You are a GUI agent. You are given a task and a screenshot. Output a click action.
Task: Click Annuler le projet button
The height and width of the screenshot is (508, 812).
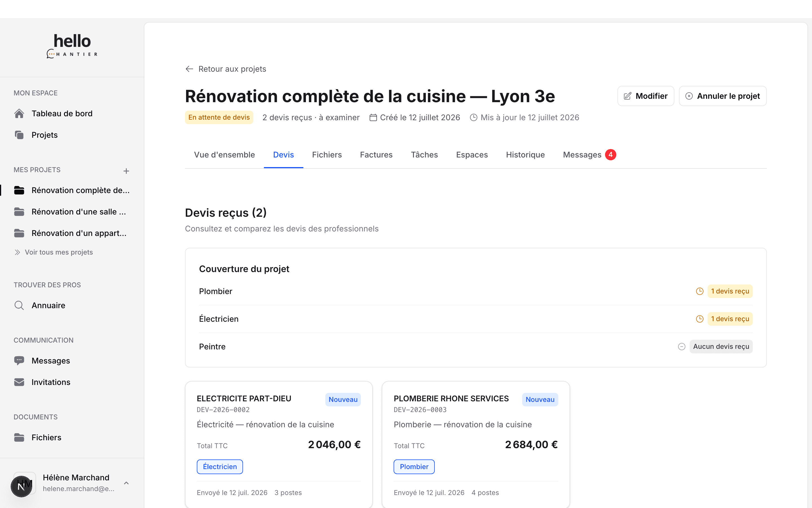tap(722, 96)
